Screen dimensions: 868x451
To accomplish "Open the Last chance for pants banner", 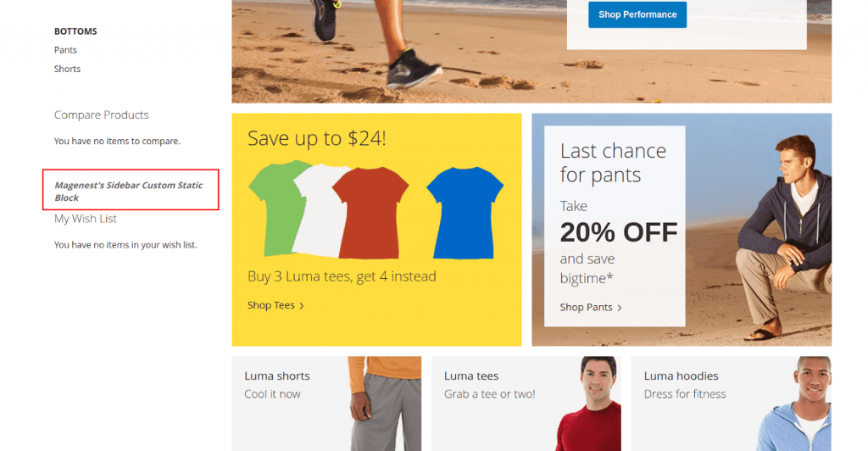I will click(x=682, y=230).
